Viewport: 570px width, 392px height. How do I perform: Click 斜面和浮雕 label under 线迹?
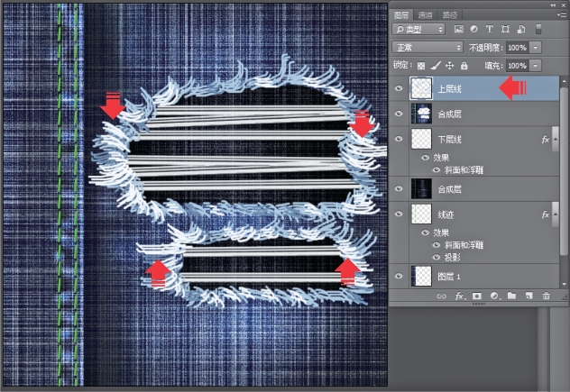tap(464, 245)
